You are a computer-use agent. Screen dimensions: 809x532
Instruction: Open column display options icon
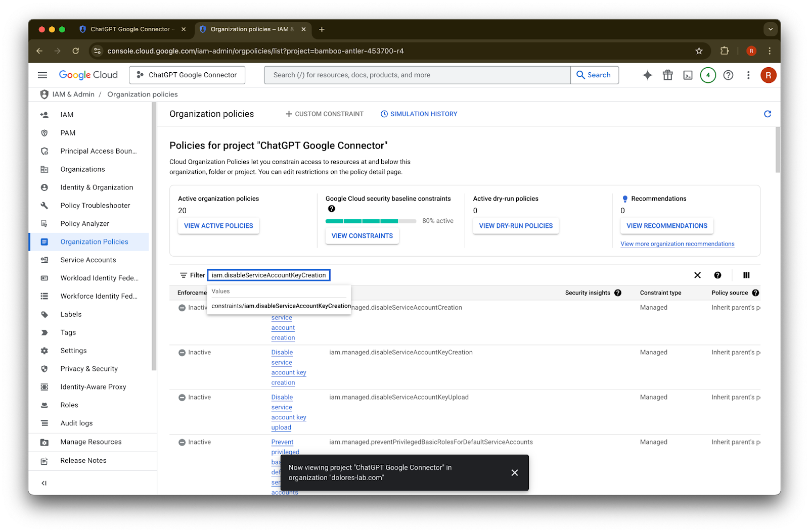746,275
